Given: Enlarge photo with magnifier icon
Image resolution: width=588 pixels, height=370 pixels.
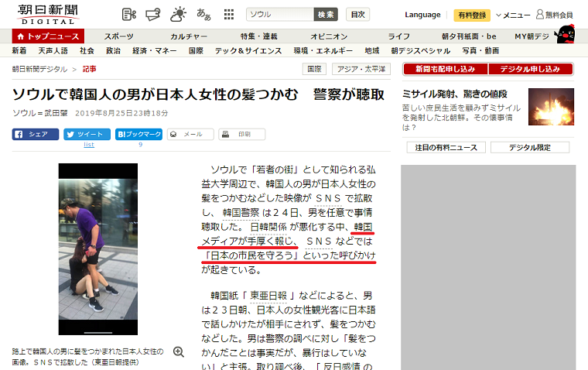Looking at the screenshot, I should click(x=179, y=351).
